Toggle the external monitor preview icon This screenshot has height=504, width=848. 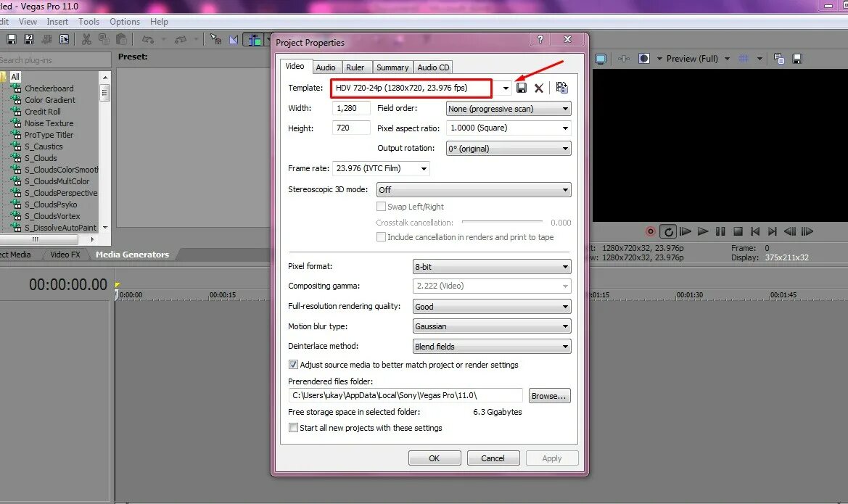(601, 59)
